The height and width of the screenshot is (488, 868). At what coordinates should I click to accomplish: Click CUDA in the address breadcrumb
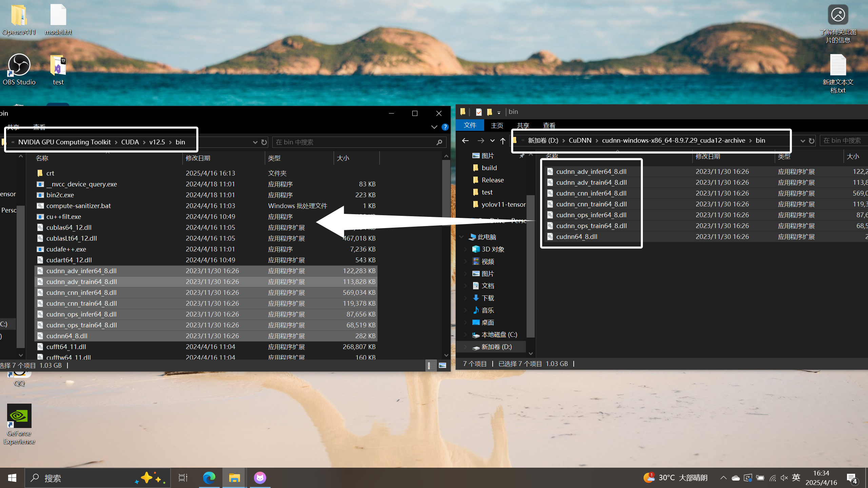[x=130, y=142]
